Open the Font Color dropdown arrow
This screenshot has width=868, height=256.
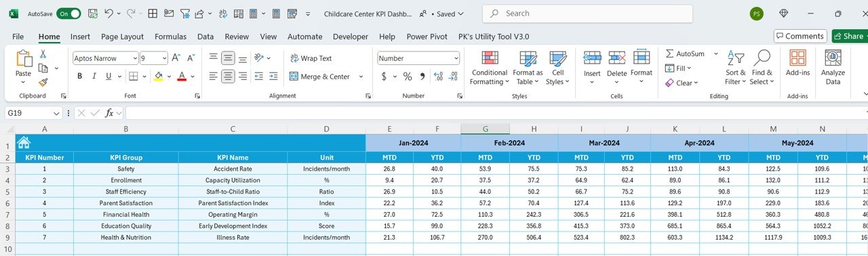[x=192, y=76]
